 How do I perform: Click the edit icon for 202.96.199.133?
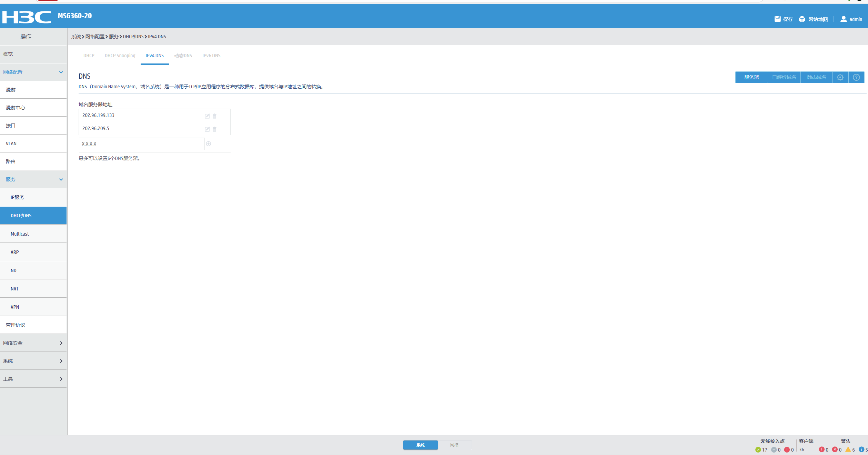207,116
